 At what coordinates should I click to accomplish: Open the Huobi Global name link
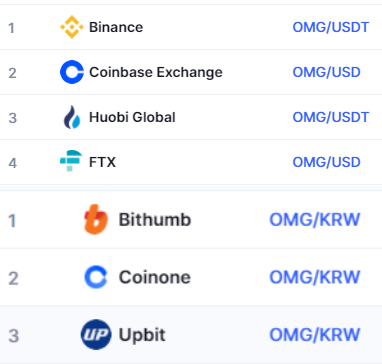click(132, 117)
